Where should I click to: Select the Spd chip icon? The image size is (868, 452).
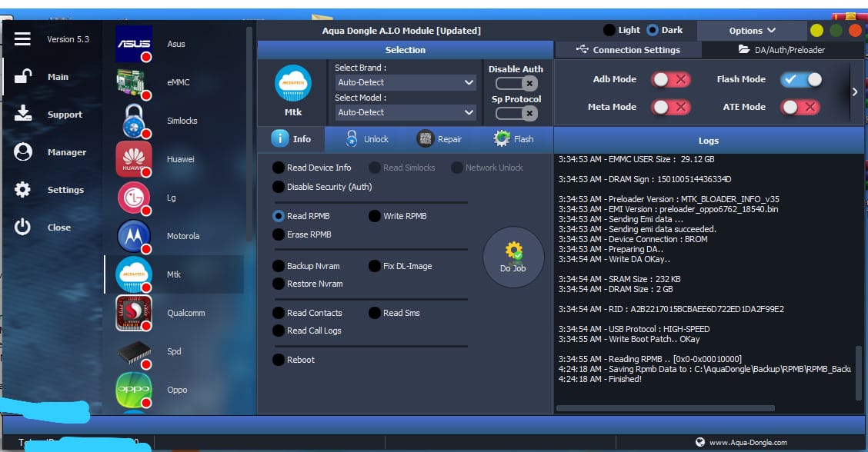click(133, 352)
